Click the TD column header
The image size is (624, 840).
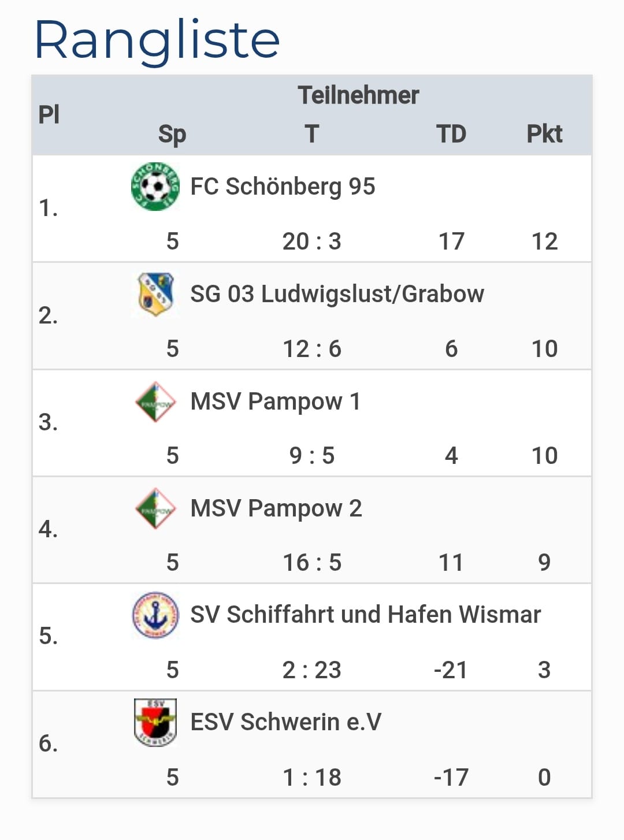coord(451,134)
